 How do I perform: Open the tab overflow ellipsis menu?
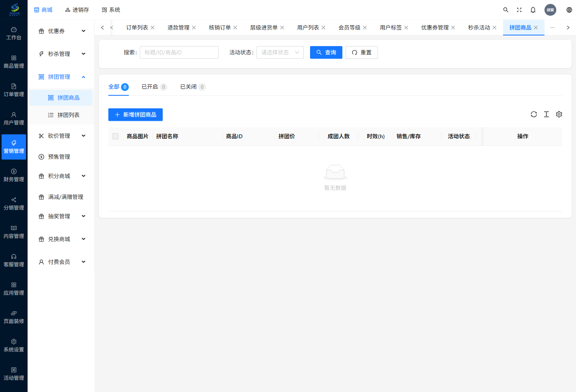pyautogui.click(x=552, y=28)
